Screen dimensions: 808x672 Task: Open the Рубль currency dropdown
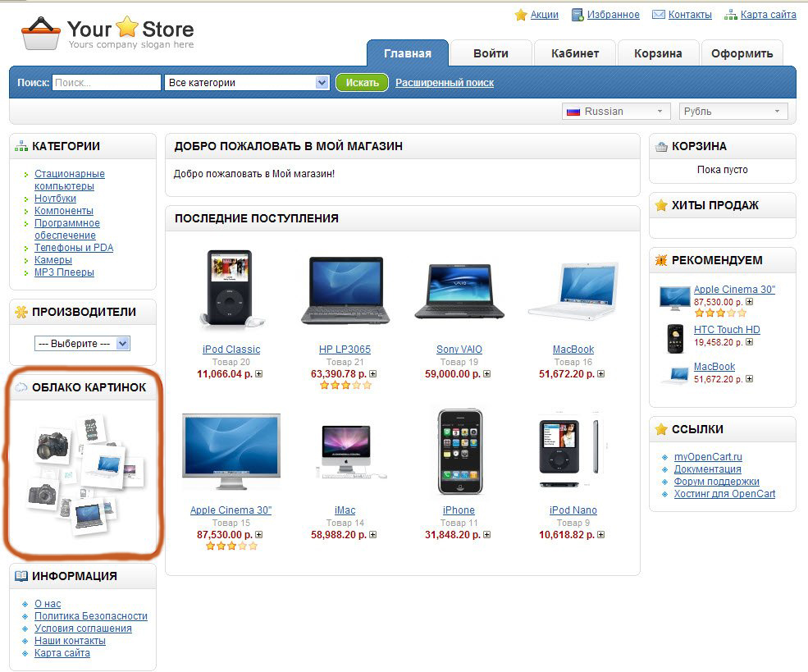(733, 112)
